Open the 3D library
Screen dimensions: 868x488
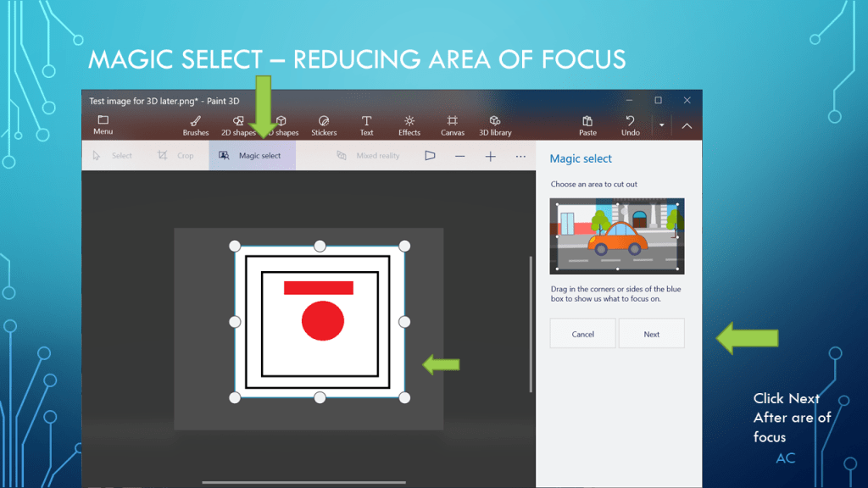tap(495, 125)
